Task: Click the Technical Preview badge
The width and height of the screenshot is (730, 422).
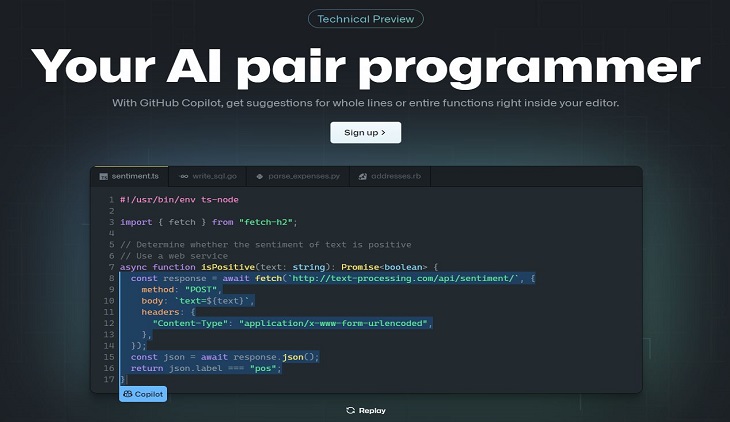Action: point(365,19)
